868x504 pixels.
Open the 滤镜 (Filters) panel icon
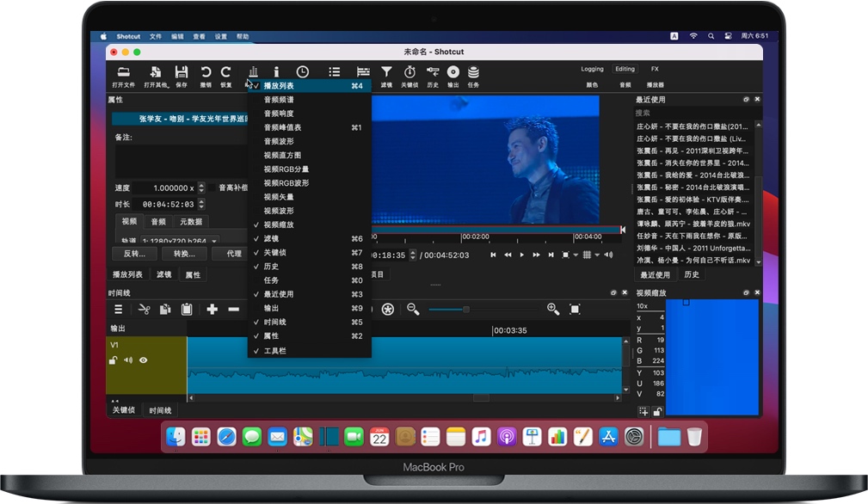[386, 72]
